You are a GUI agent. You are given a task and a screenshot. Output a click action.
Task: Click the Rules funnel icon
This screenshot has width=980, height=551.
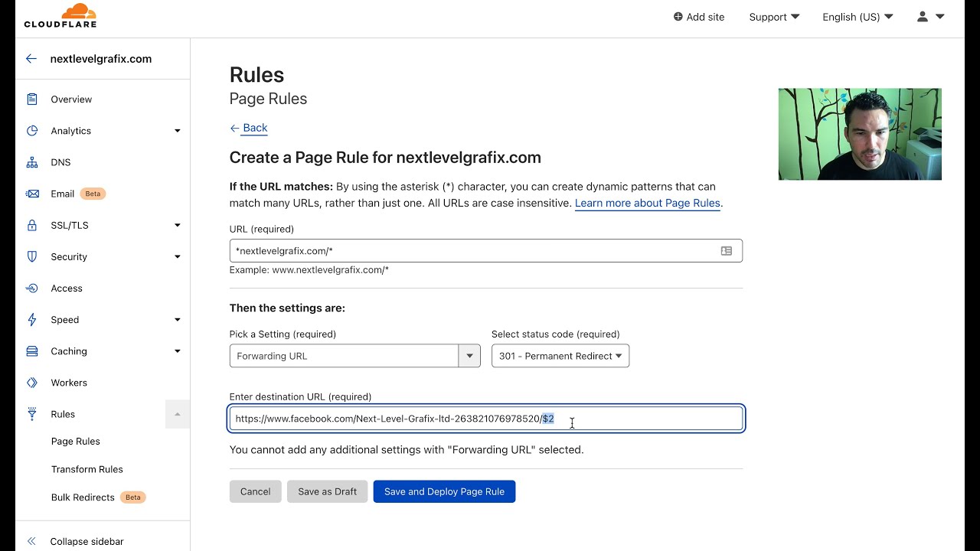point(32,414)
